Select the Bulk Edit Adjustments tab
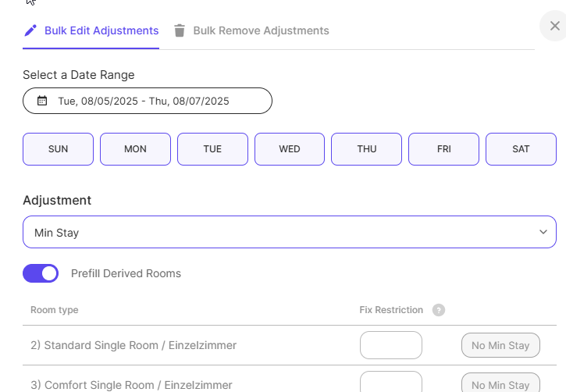Viewport: 566px width, 392px height. 101,31
